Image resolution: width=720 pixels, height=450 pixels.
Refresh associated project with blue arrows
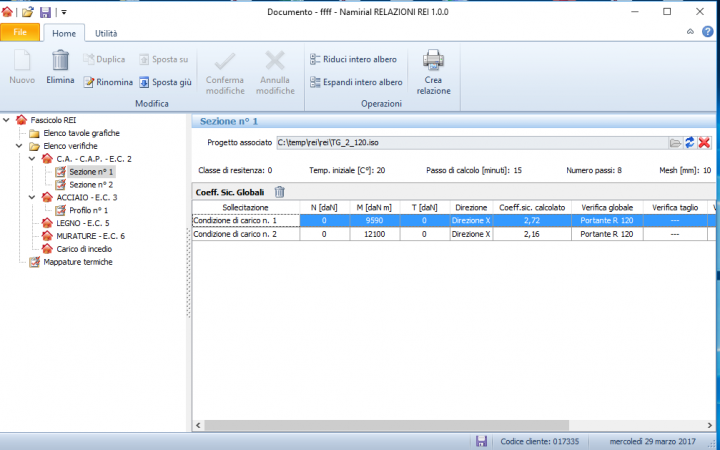click(690, 143)
